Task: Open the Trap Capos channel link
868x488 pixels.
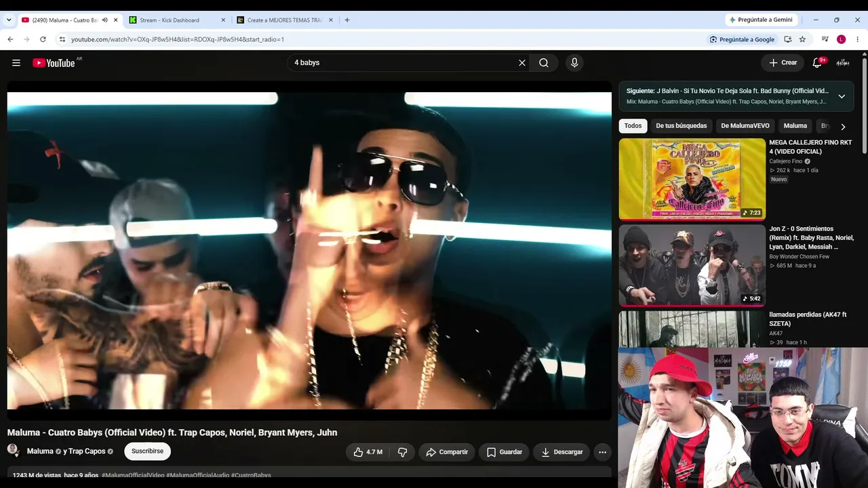Action: point(87,451)
